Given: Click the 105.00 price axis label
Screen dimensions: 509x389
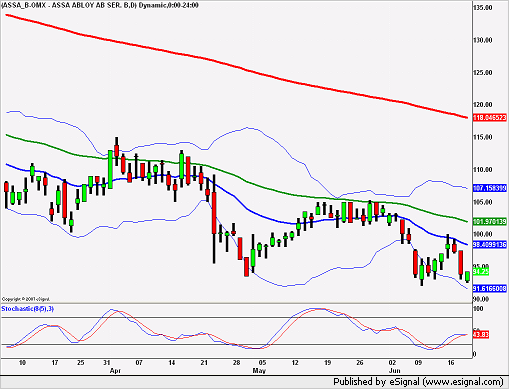Looking at the screenshot, I should tap(482, 202).
